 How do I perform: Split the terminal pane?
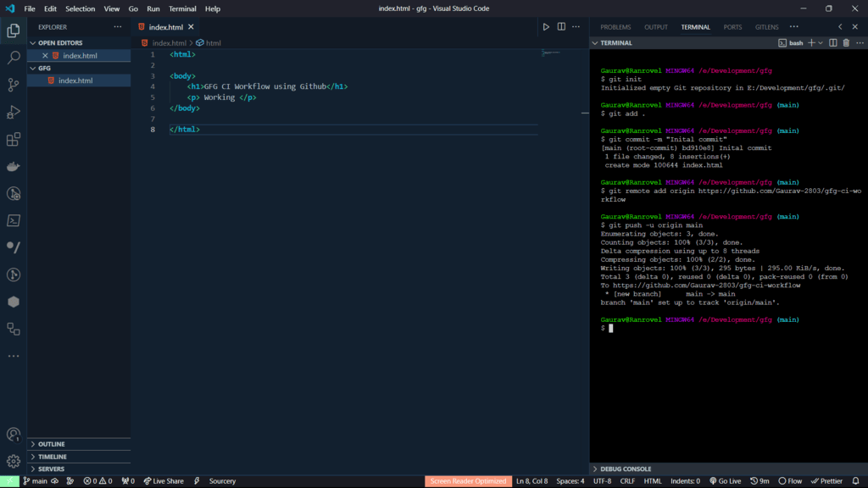coord(833,42)
